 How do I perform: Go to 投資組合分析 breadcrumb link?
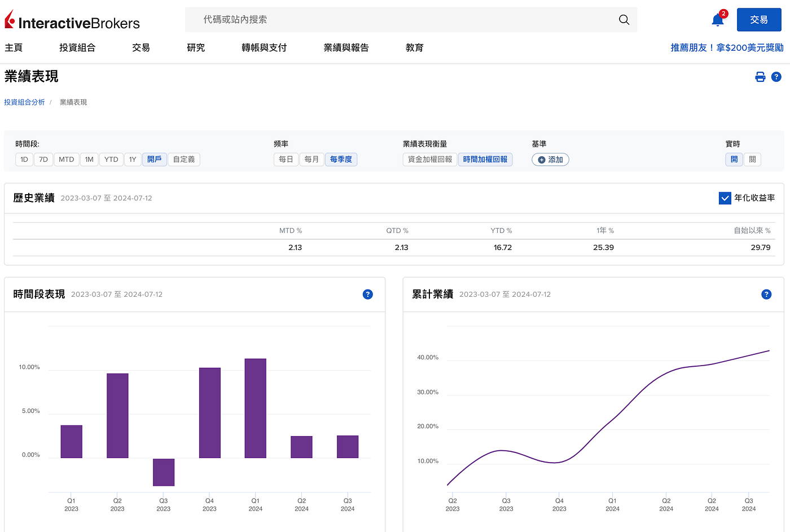(24, 102)
